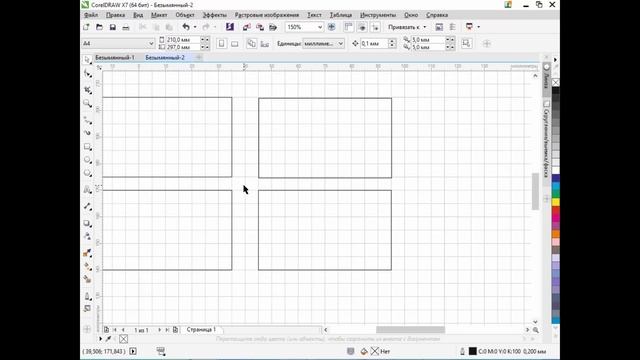Expand the toolbox quick customize button
Viewport: 640px width, 360px height.
pos(87,329)
